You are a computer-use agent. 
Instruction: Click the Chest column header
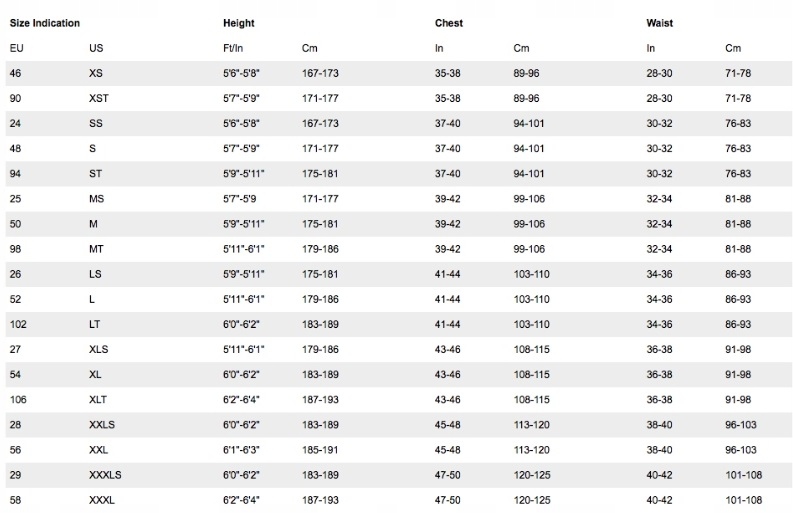coord(449,22)
